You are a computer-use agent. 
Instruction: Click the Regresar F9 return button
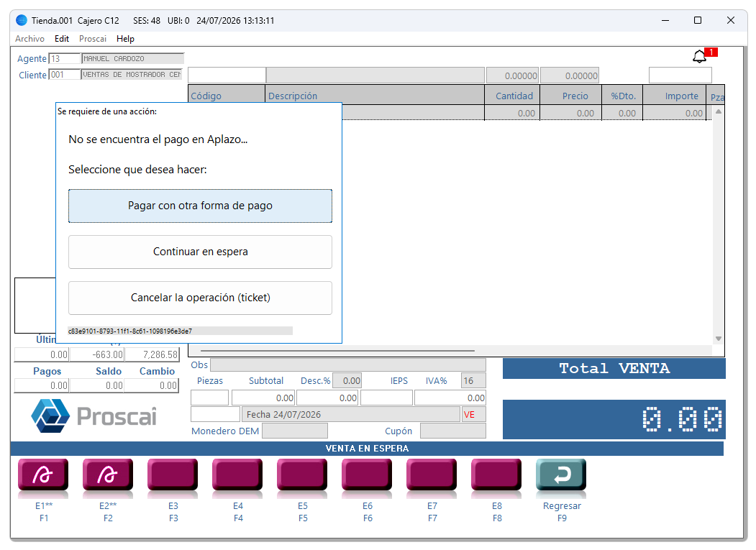tap(562, 475)
